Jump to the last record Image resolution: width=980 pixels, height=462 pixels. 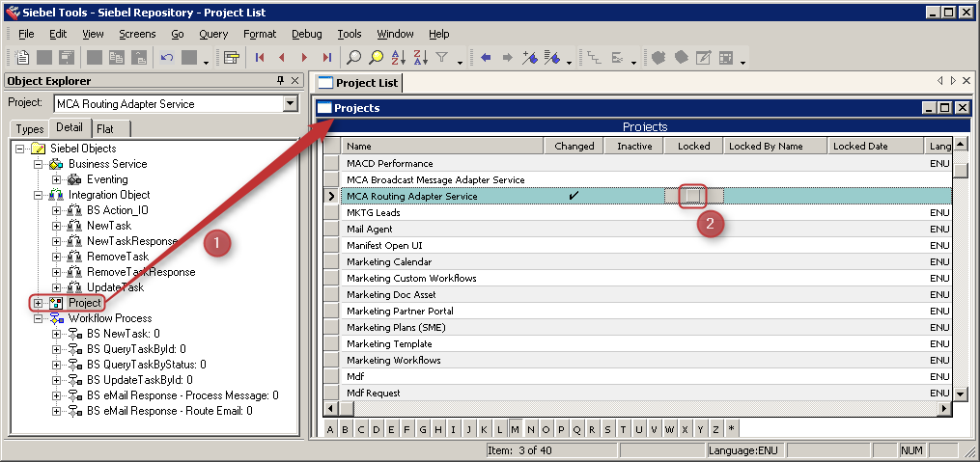pos(327,58)
